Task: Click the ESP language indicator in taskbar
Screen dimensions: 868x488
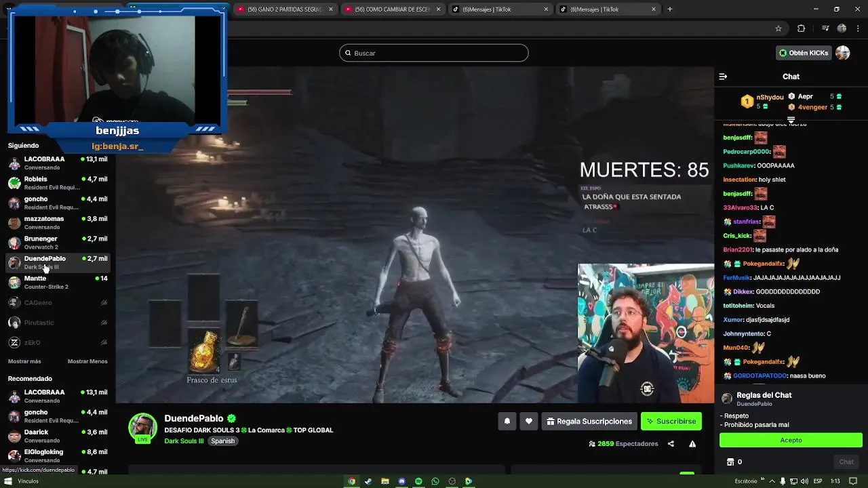Action: pyautogui.click(x=818, y=481)
